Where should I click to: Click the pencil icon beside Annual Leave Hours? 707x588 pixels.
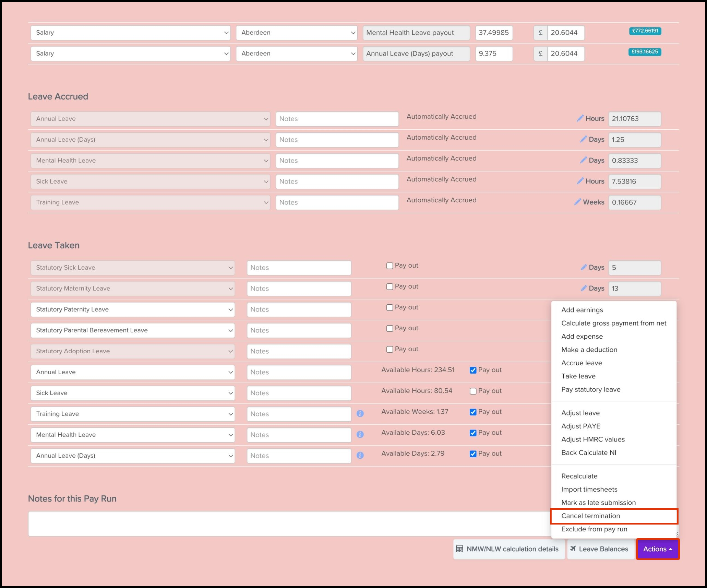pos(580,118)
